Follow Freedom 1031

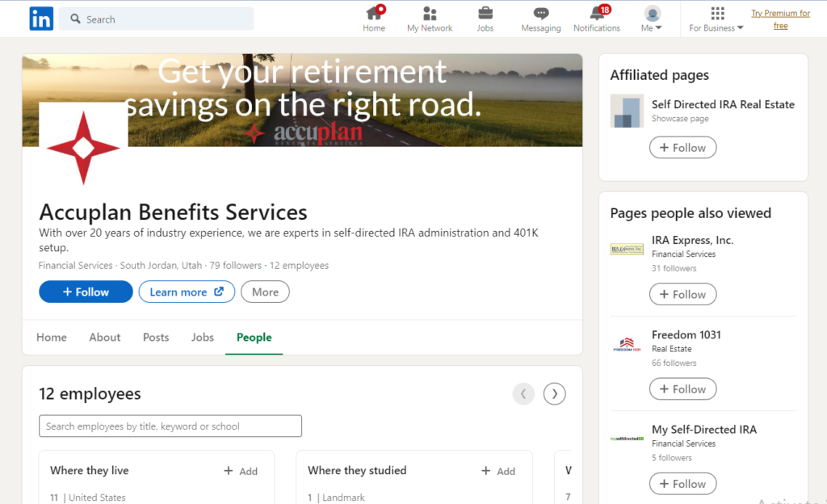(x=683, y=389)
